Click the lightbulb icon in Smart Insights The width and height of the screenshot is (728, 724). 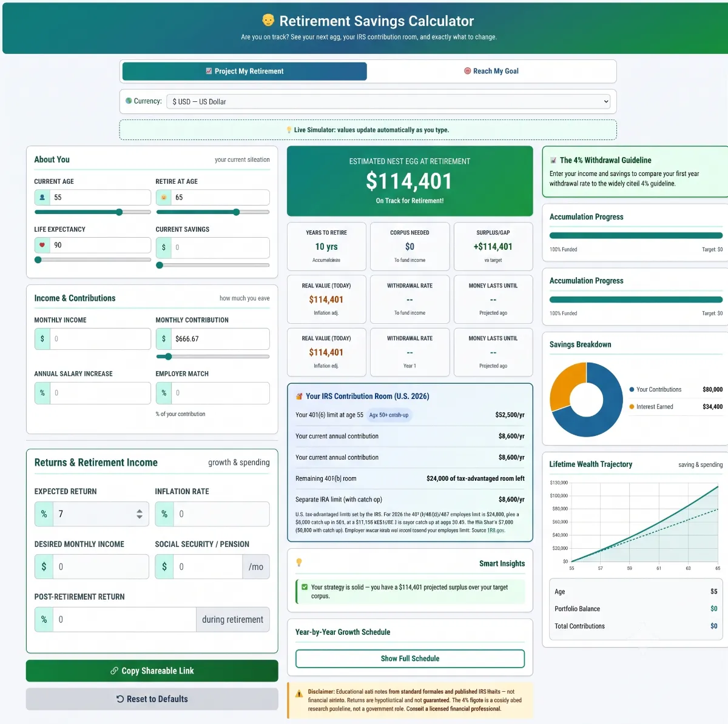pos(298,563)
